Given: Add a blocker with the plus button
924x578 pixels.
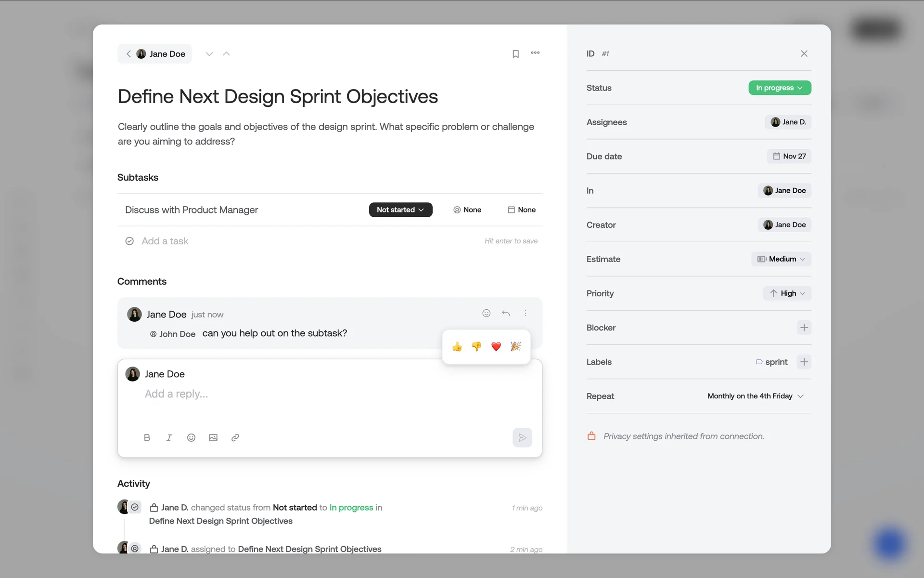Looking at the screenshot, I should pyautogui.click(x=804, y=328).
